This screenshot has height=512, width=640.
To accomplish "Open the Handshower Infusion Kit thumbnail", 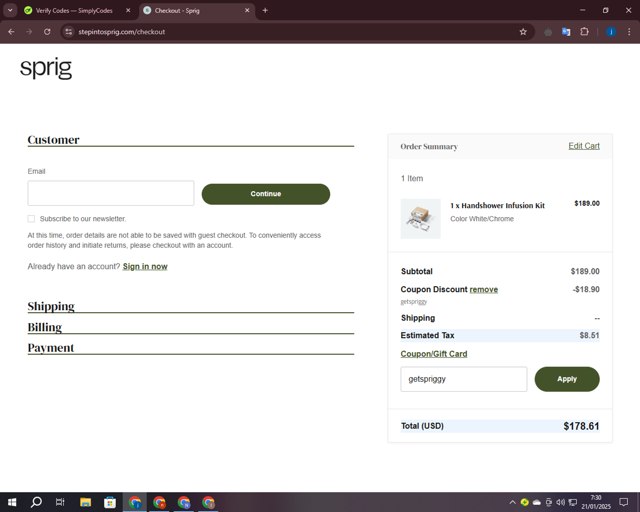I will (420, 219).
